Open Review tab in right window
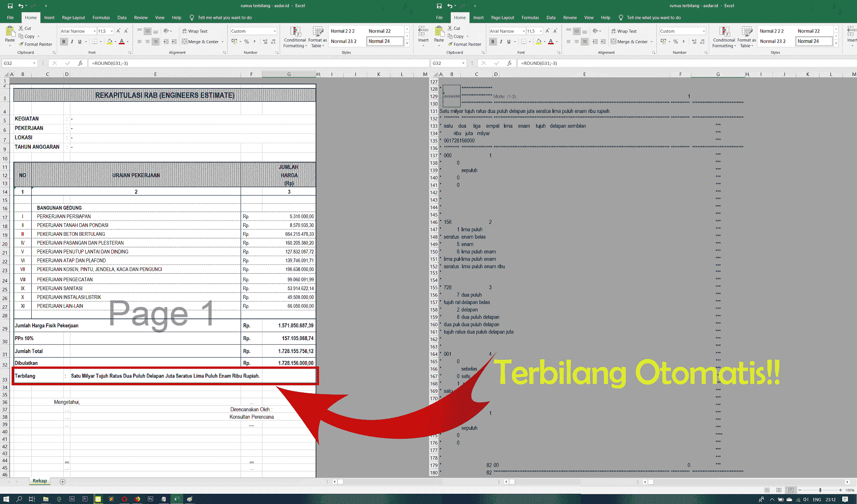Viewport: 857px width, 504px height. click(x=570, y=17)
